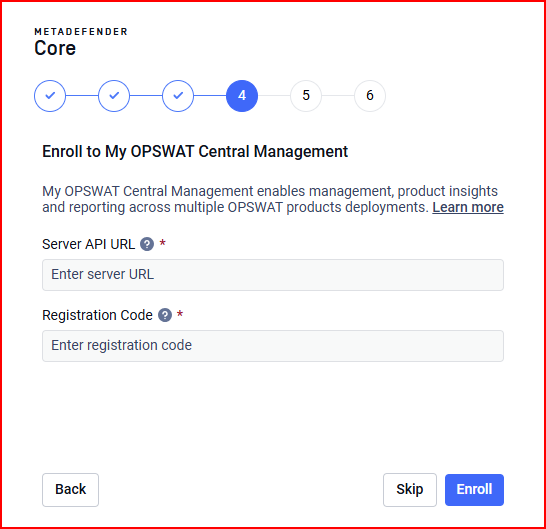546x529 pixels.
Task: Click the Registration Code label
Action: click(98, 315)
